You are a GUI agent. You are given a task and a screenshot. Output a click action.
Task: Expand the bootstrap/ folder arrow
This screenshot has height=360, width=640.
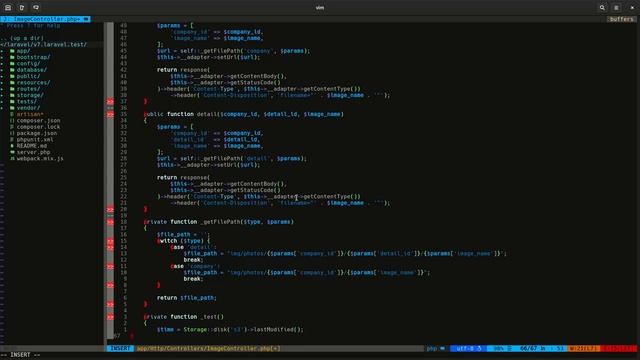point(2,57)
